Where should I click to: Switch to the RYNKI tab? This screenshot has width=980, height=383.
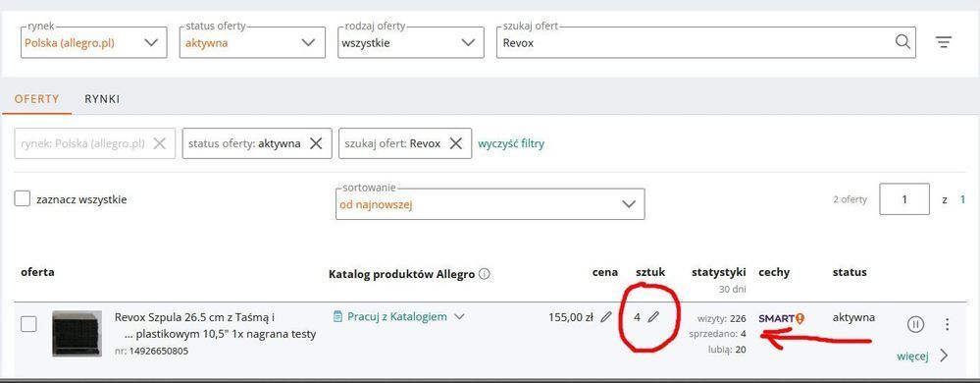tap(102, 99)
